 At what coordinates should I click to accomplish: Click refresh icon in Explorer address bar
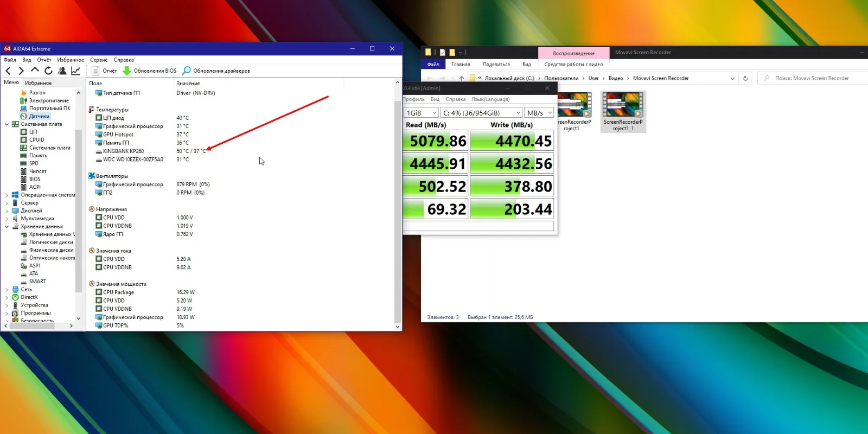point(745,78)
